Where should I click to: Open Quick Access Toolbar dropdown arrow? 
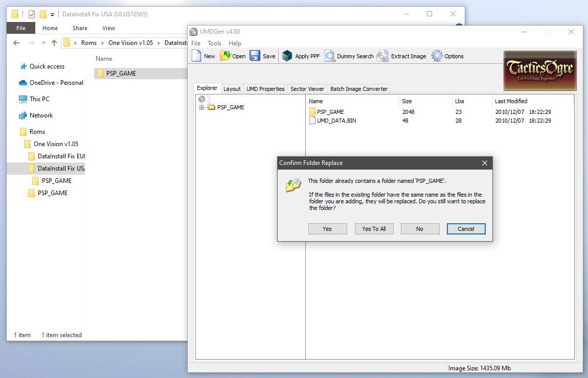click(x=53, y=14)
